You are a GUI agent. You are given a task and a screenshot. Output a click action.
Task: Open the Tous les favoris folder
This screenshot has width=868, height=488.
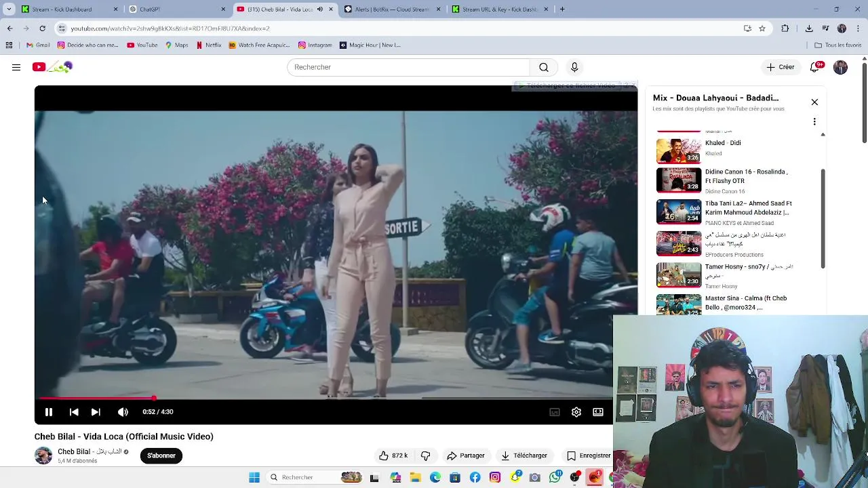click(x=838, y=45)
